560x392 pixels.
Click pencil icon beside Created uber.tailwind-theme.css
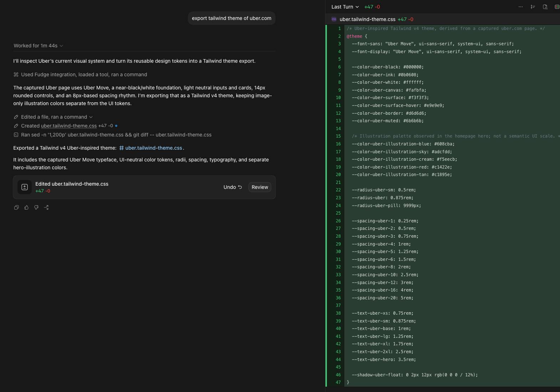(16, 126)
